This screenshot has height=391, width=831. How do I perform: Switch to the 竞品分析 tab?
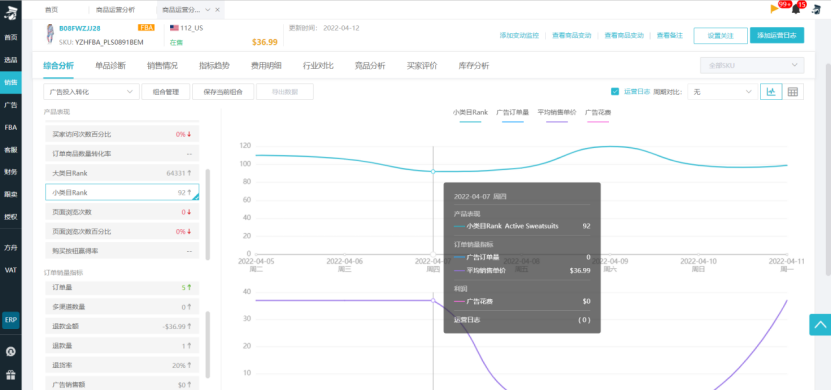pyautogui.click(x=370, y=66)
